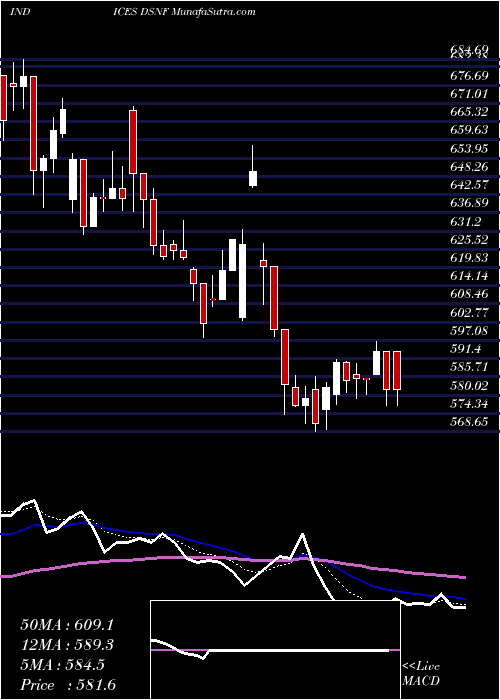500x700 pixels.
Task: Click the 653.95 price axis label
Action: pyautogui.click(x=469, y=148)
